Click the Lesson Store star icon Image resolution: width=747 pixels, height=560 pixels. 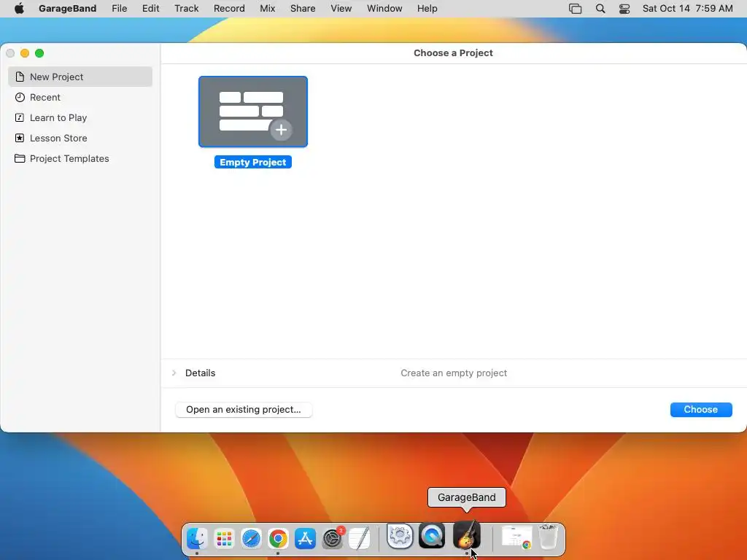[x=20, y=138]
